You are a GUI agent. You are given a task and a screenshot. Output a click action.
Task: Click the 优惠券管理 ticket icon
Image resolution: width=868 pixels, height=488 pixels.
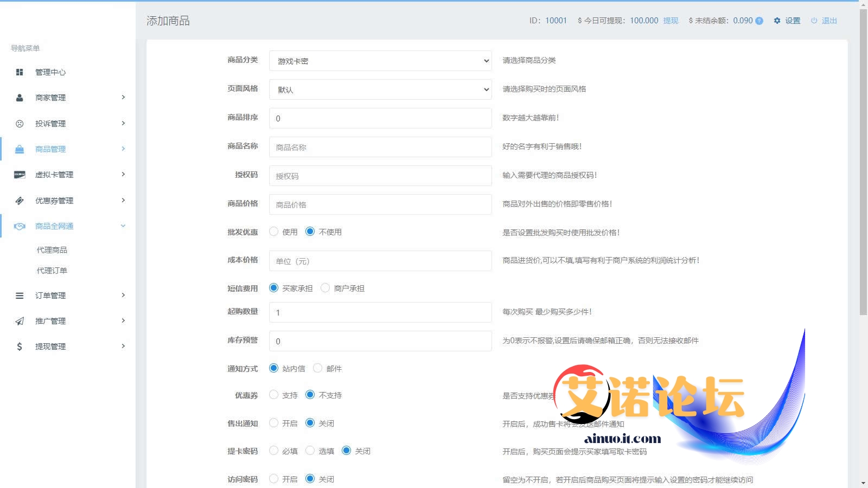20,201
